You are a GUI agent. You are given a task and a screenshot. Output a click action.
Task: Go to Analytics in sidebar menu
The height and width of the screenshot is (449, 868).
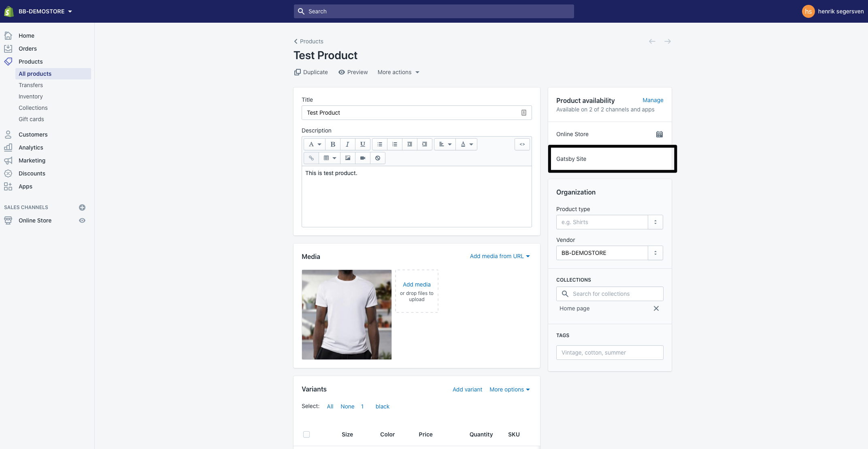[x=31, y=148]
